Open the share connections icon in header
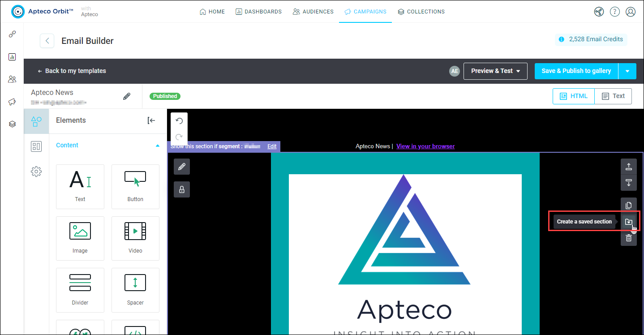This screenshot has width=644, height=335. (599, 12)
